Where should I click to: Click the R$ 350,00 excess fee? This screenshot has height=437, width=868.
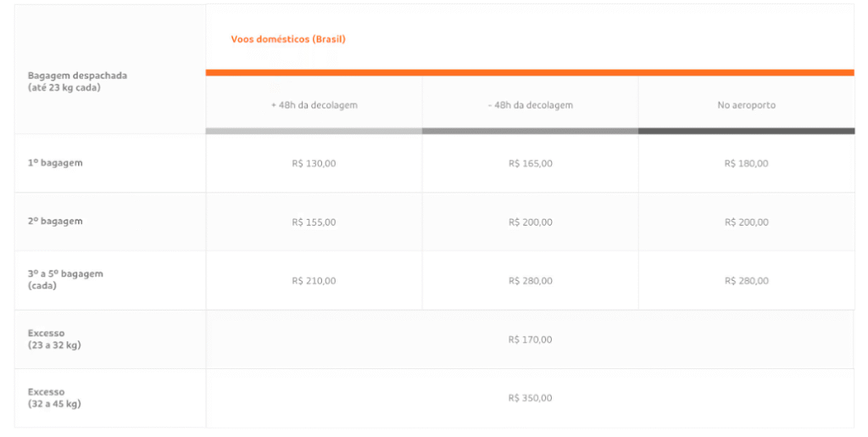pyautogui.click(x=531, y=398)
